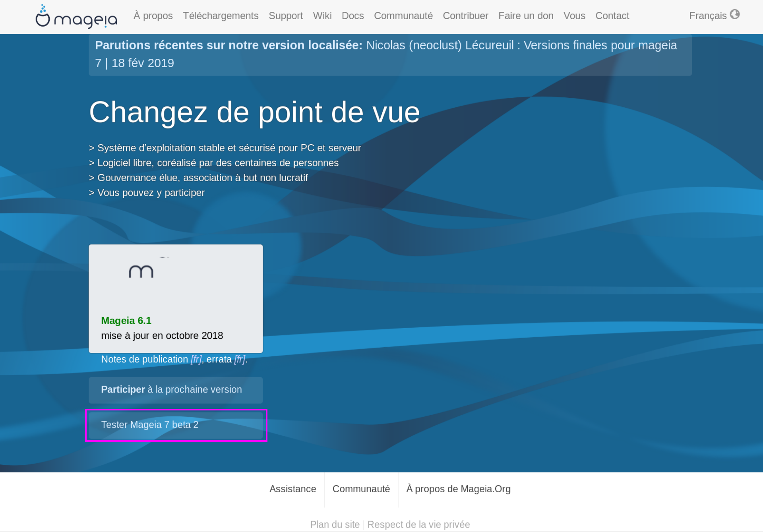Open the Téléchargements menu item
The width and height of the screenshot is (763, 532).
click(x=221, y=16)
